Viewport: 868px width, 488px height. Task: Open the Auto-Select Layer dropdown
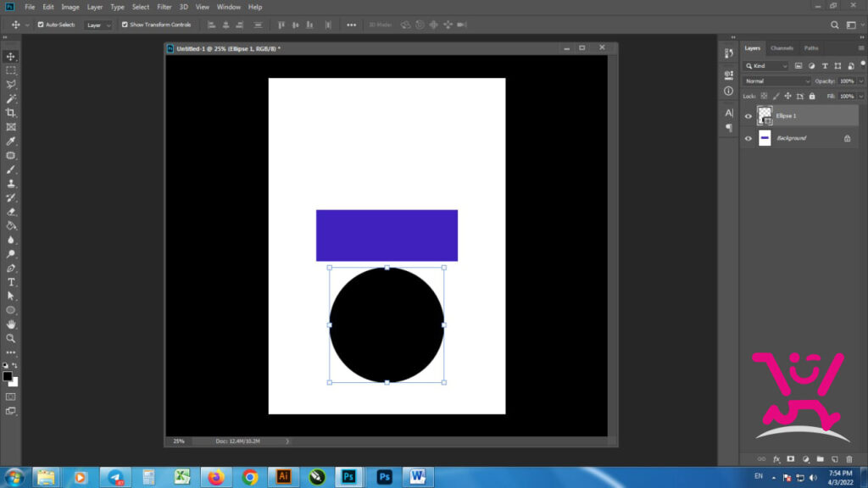click(x=98, y=25)
